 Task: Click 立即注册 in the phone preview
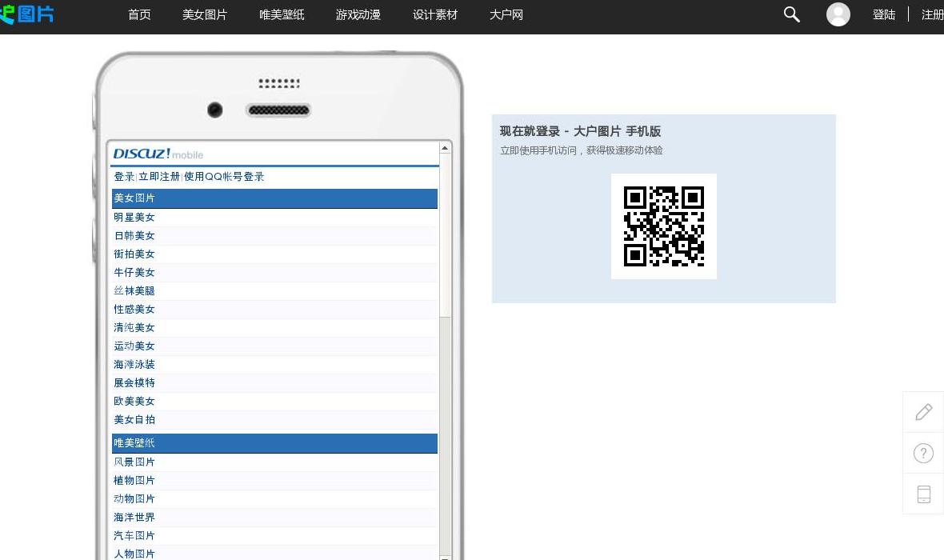[x=159, y=177]
